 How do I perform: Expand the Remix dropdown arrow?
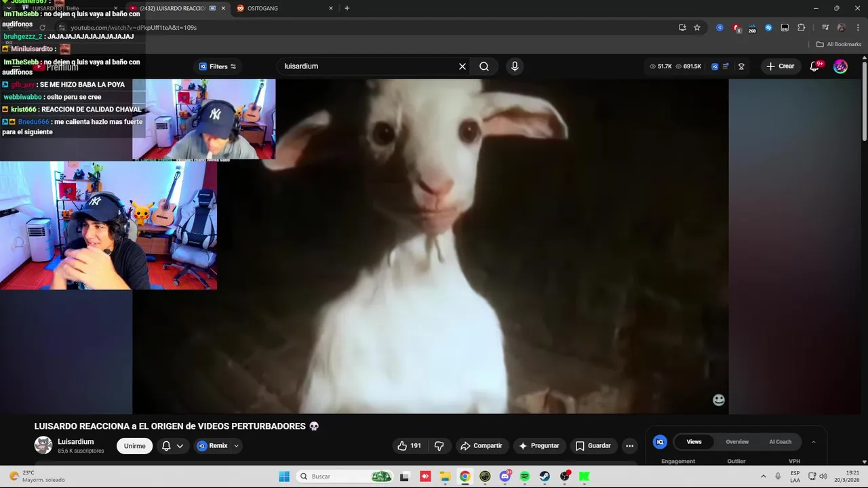236,446
